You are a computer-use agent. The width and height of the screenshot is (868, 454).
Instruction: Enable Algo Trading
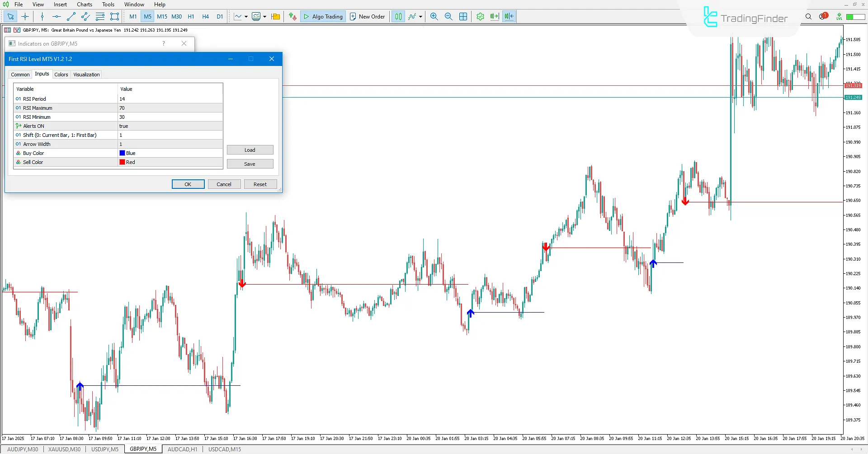(x=322, y=16)
